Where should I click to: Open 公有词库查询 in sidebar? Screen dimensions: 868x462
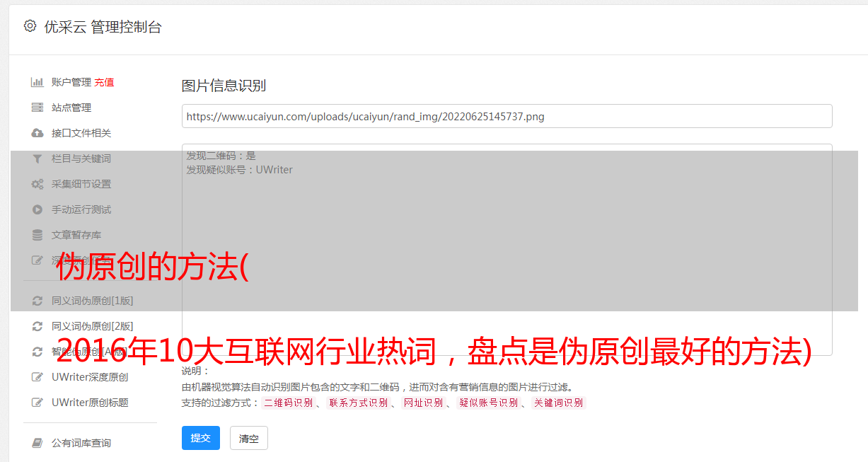click(x=81, y=443)
